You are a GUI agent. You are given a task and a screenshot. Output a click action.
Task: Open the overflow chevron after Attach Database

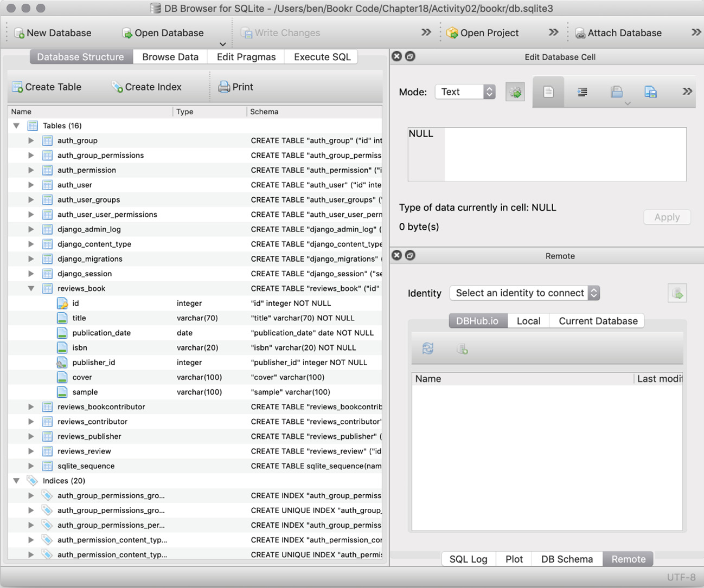click(x=696, y=33)
